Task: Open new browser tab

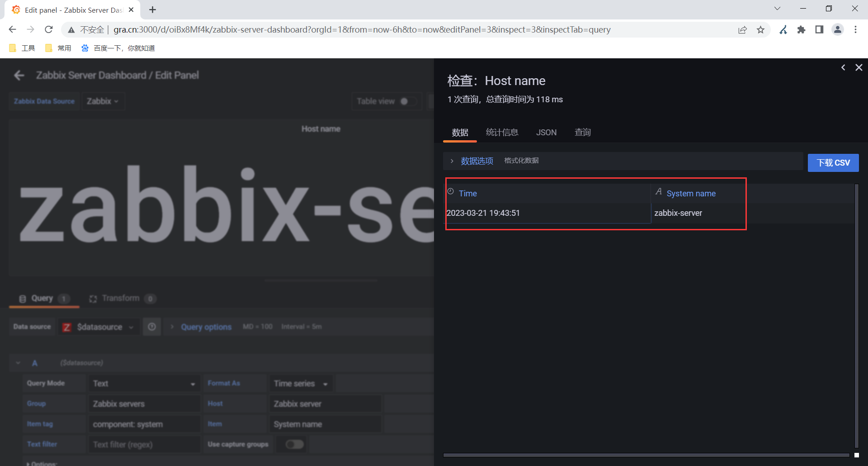Action: [153, 10]
